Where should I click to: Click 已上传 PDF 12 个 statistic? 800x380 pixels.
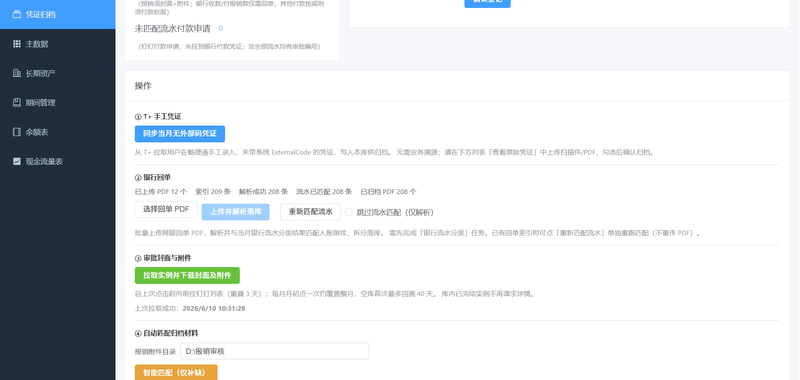coord(161,192)
